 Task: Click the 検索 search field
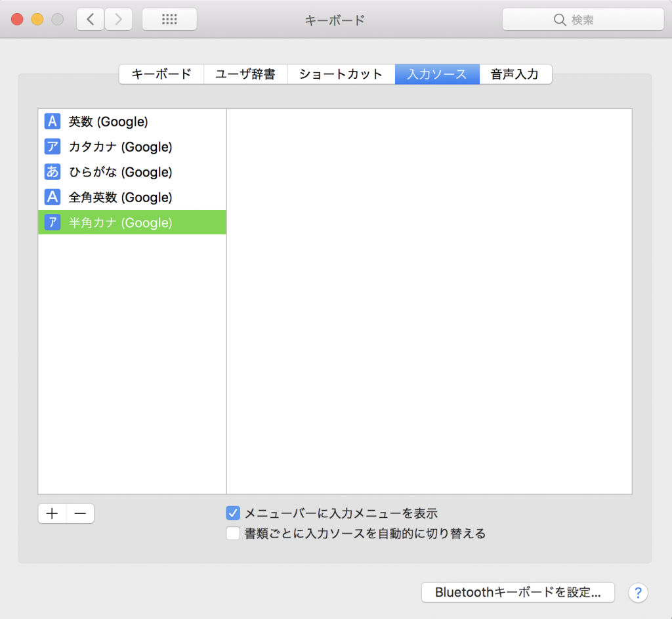[583, 20]
